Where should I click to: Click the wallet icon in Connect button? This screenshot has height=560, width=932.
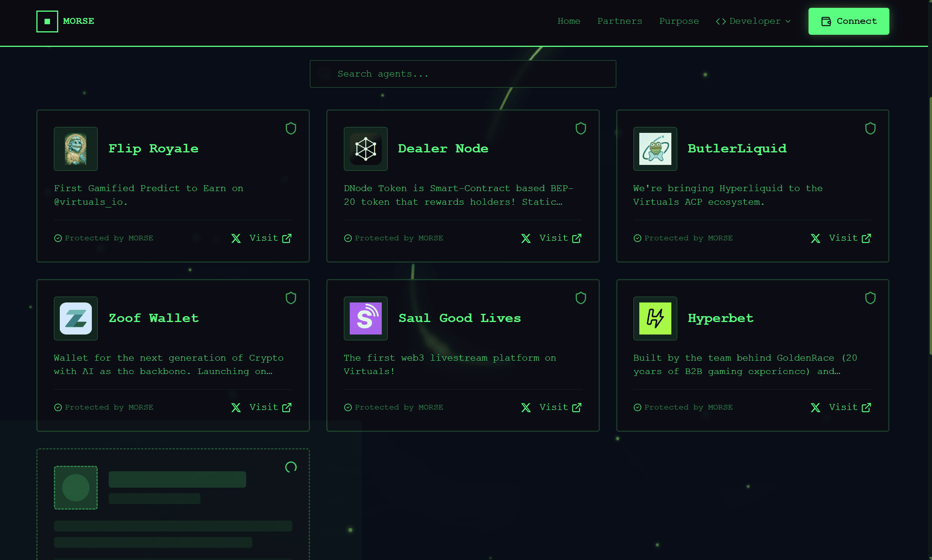pyautogui.click(x=826, y=21)
